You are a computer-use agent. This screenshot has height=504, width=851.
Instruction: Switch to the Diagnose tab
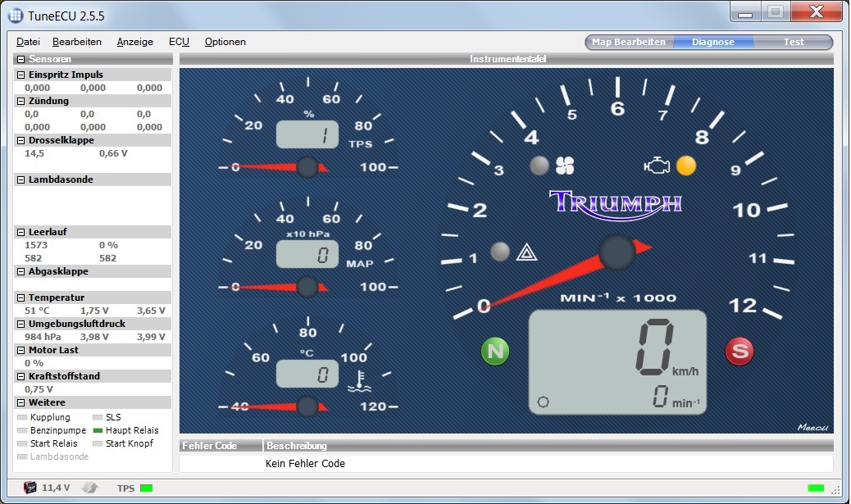click(713, 42)
